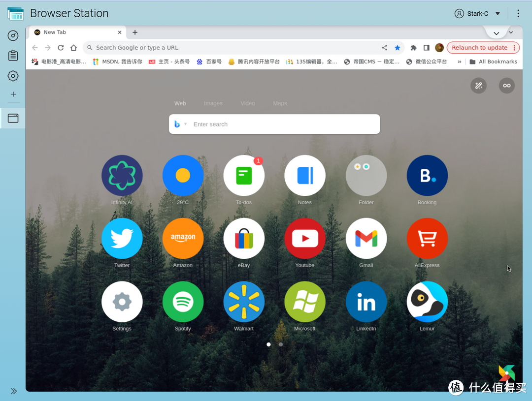Open the Microsoft shortcut

pos(305,301)
